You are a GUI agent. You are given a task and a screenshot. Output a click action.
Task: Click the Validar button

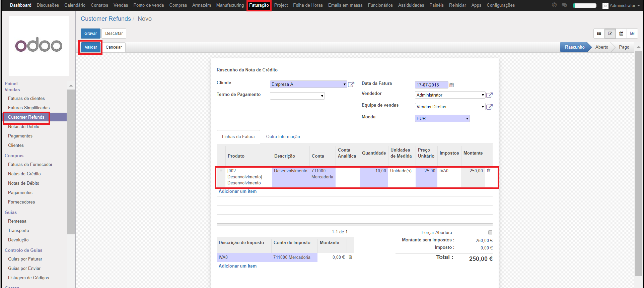(91, 47)
